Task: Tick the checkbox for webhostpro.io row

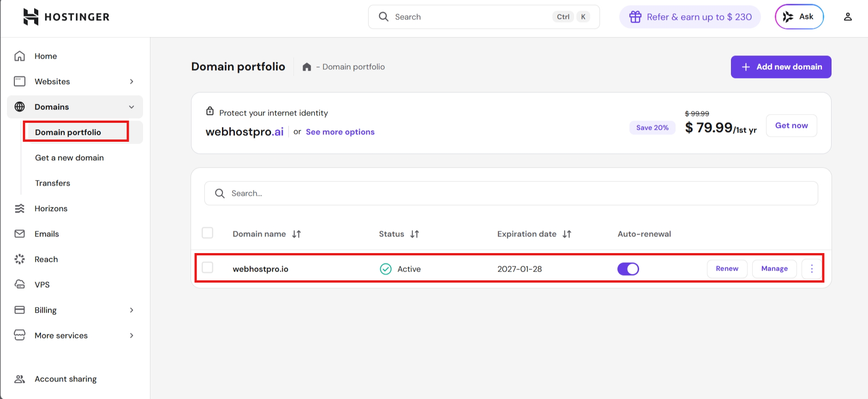Action: tap(208, 267)
